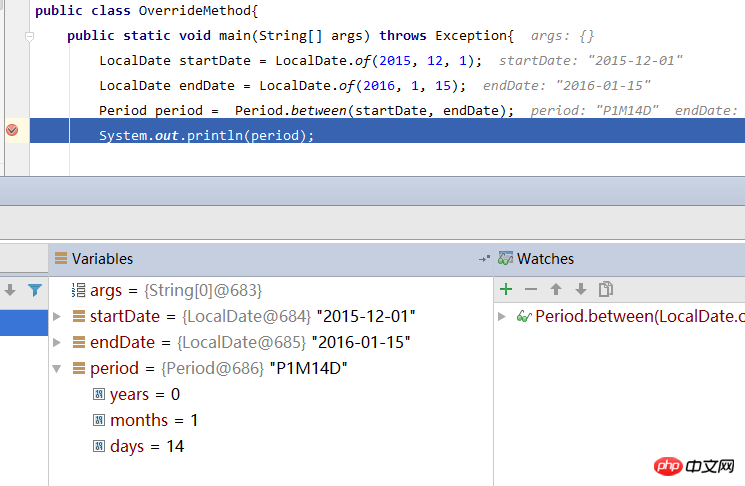Select the highlighted frame in the frames list
Image resolution: width=745 pixels, height=486 pixels.
click(24, 323)
